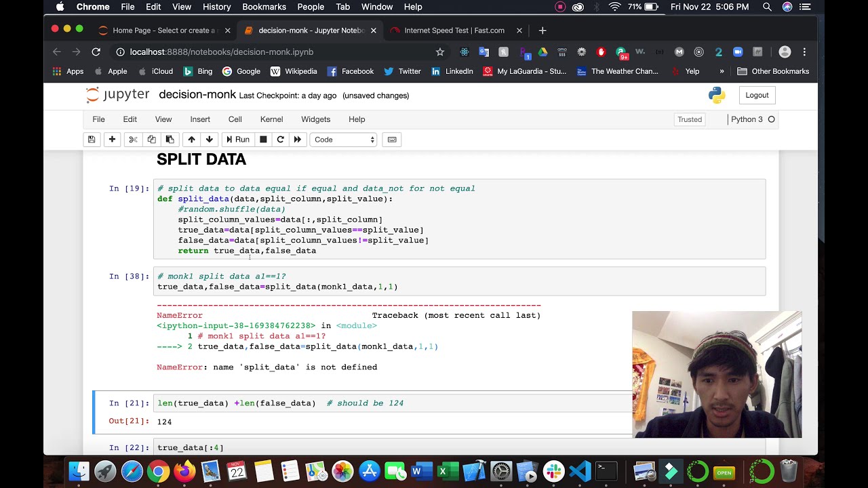Open the macOS Apple menu
The height and width of the screenshot is (488, 868).
tap(60, 7)
